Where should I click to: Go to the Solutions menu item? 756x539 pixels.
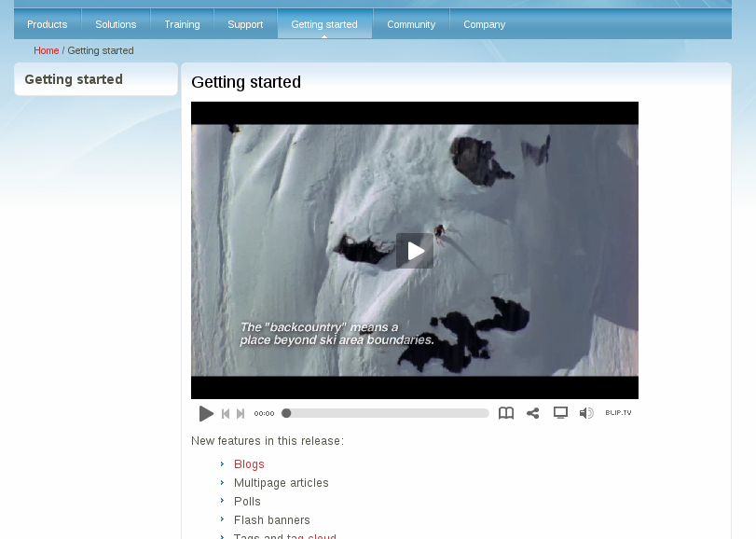116,24
